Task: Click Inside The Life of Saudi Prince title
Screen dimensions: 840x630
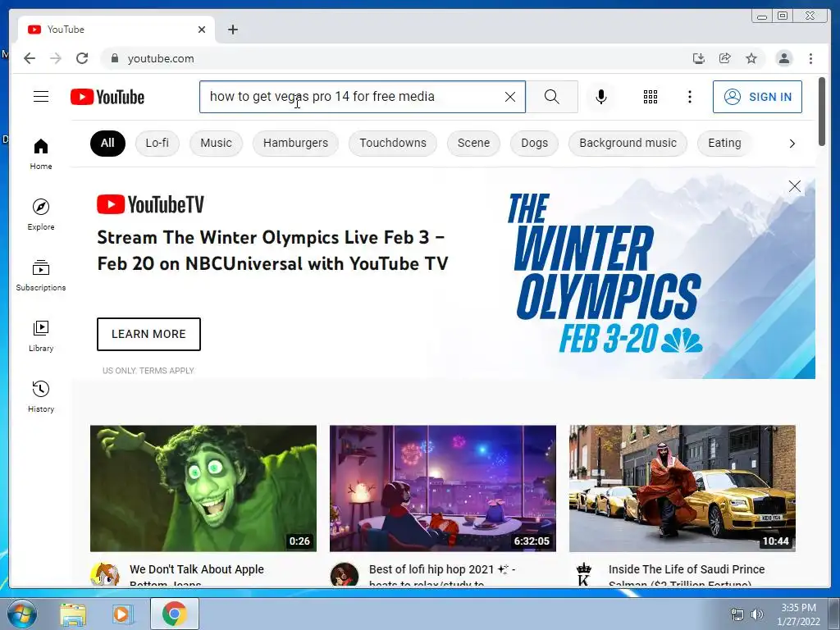Action: (687, 574)
